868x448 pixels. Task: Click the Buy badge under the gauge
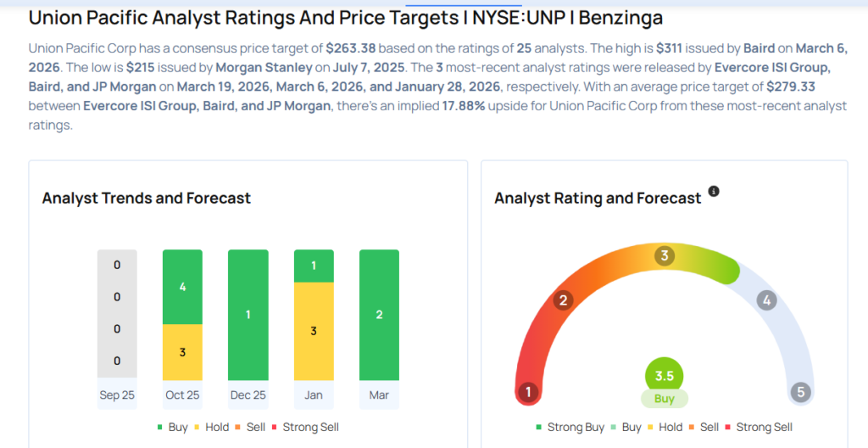(x=664, y=399)
